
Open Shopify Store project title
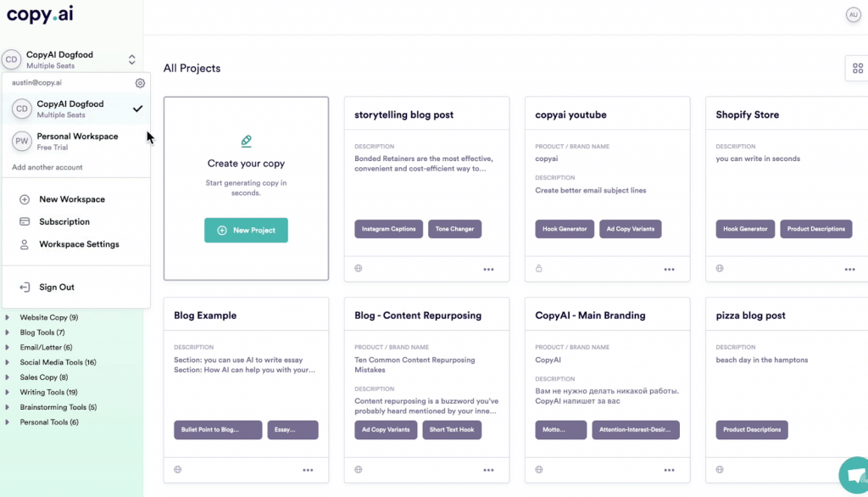[748, 114]
